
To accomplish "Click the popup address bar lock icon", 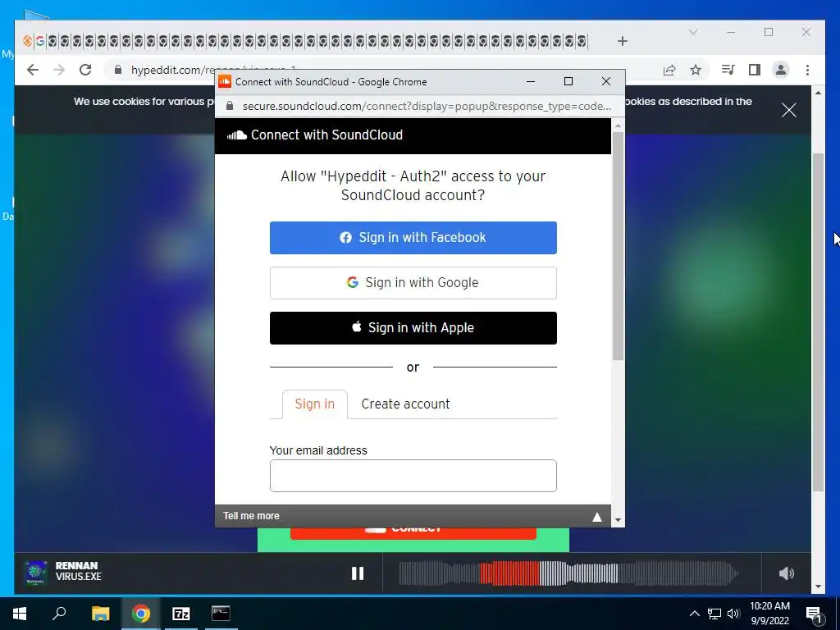I will 230,106.
